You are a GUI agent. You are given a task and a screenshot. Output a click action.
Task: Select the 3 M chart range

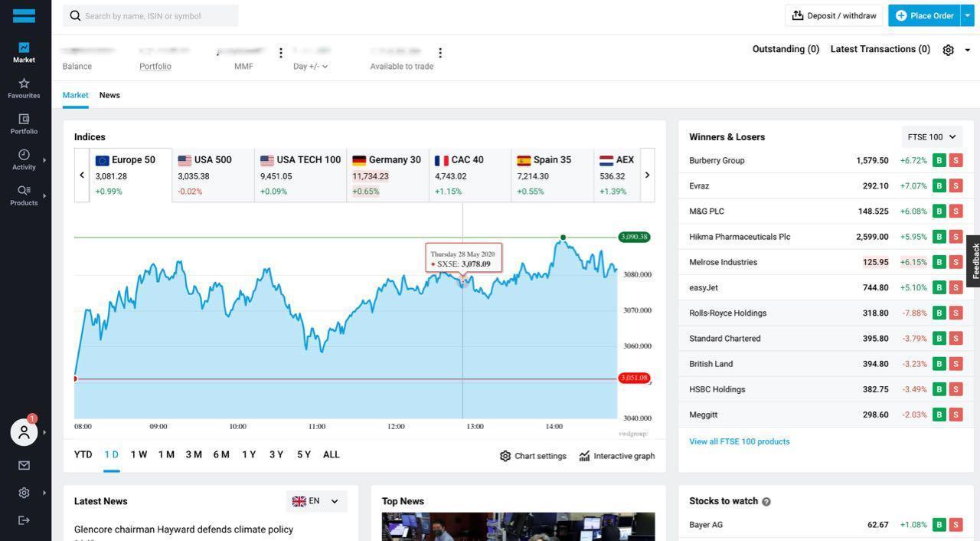point(194,454)
